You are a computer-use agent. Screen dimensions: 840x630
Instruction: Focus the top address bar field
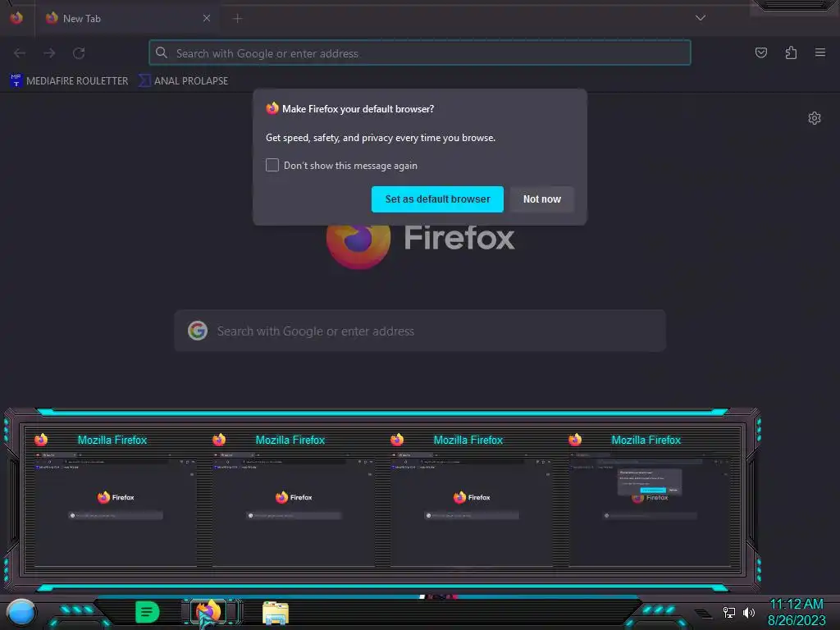coord(420,53)
